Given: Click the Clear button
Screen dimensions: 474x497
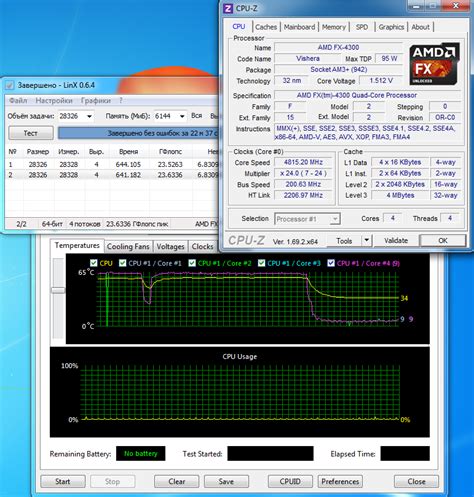Looking at the screenshot, I should [x=176, y=481].
